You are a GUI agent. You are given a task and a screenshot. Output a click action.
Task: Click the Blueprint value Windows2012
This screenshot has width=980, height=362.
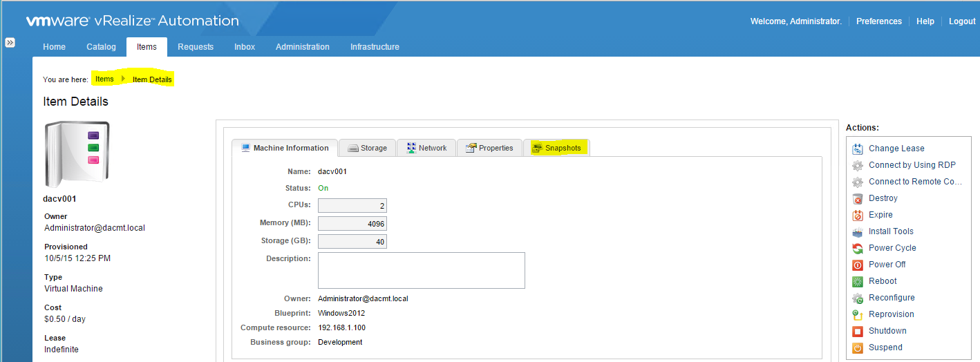click(x=340, y=313)
